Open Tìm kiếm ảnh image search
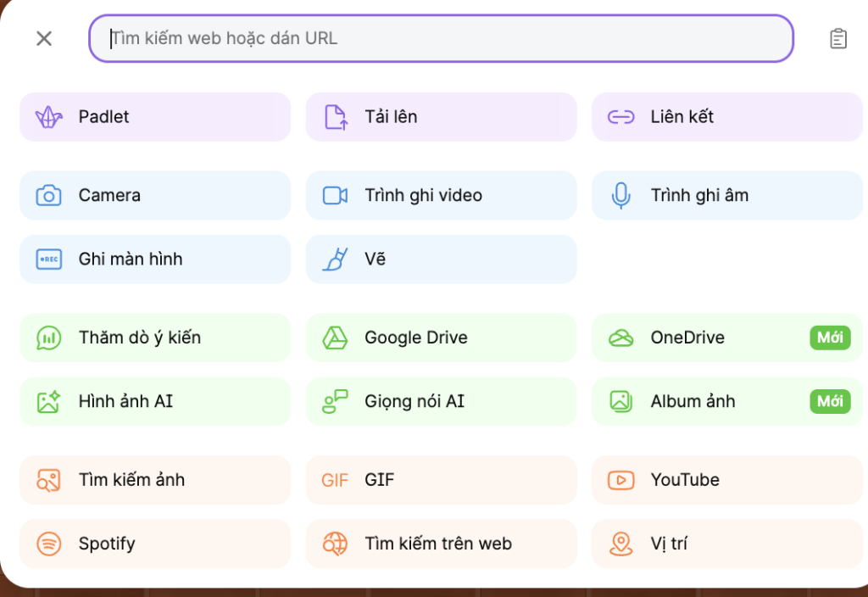 click(x=154, y=481)
